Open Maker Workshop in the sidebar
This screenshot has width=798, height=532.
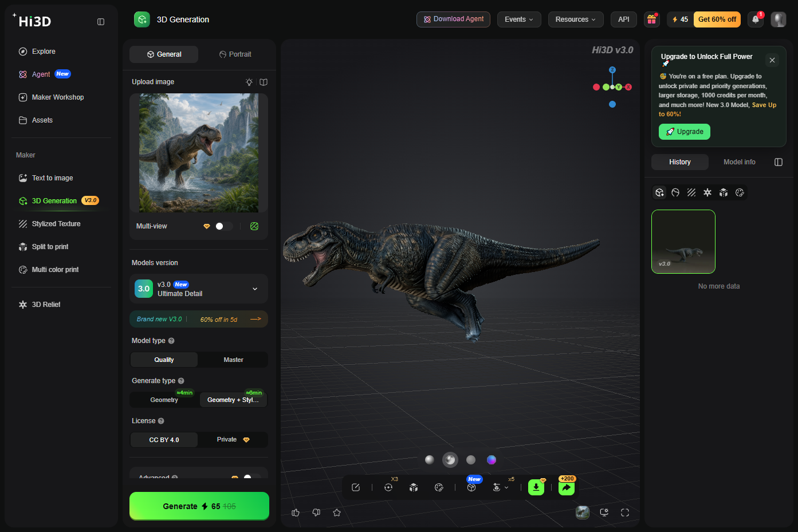pyautogui.click(x=58, y=97)
